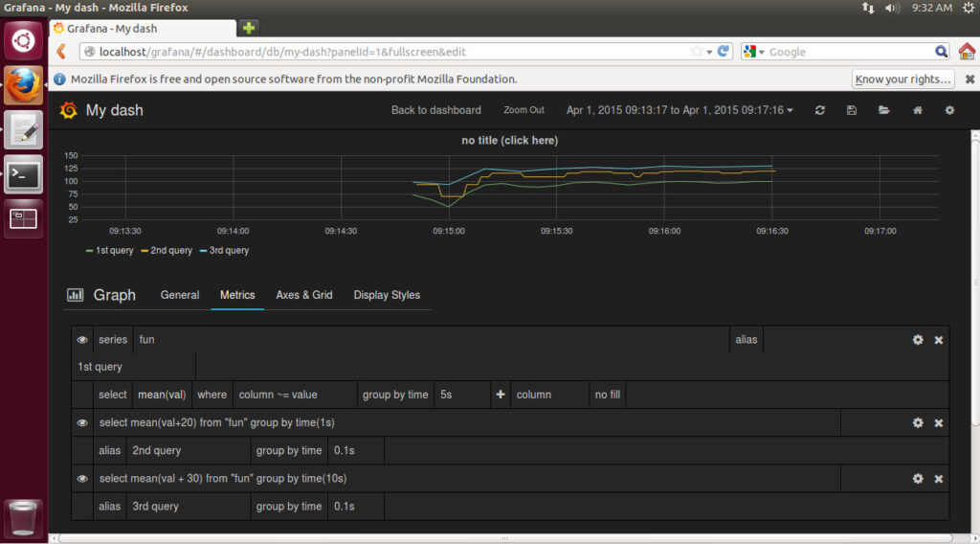
Task: Open a new Firefox tab
Action: (x=249, y=28)
